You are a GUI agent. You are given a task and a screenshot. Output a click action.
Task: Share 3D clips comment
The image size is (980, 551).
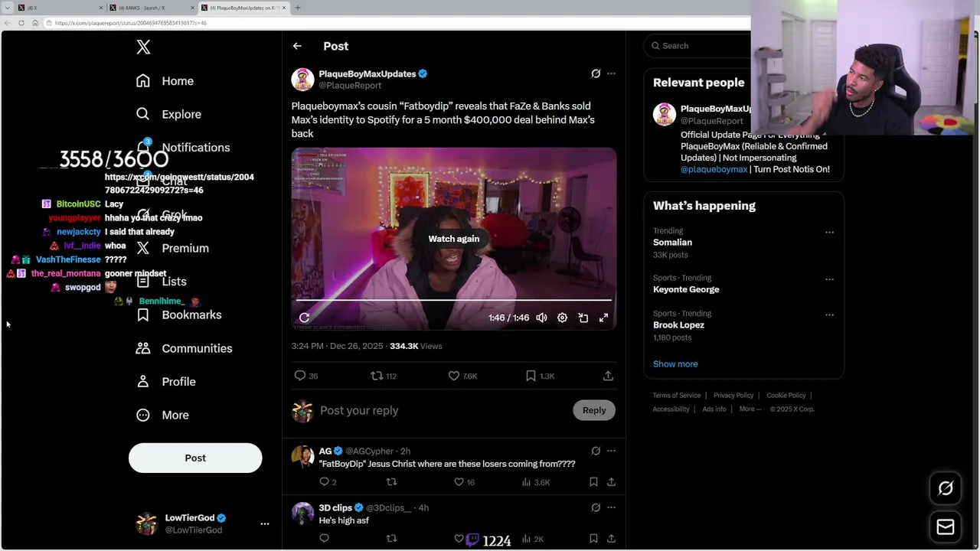point(611,539)
